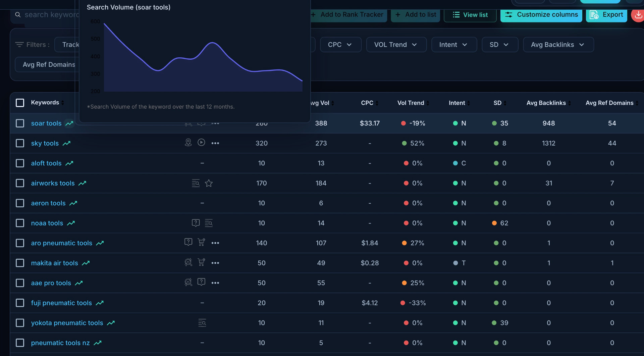The height and width of the screenshot is (356, 644).
Task: Click the search list icon in yokota pneumatic tools row
Action: pos(202,323)
